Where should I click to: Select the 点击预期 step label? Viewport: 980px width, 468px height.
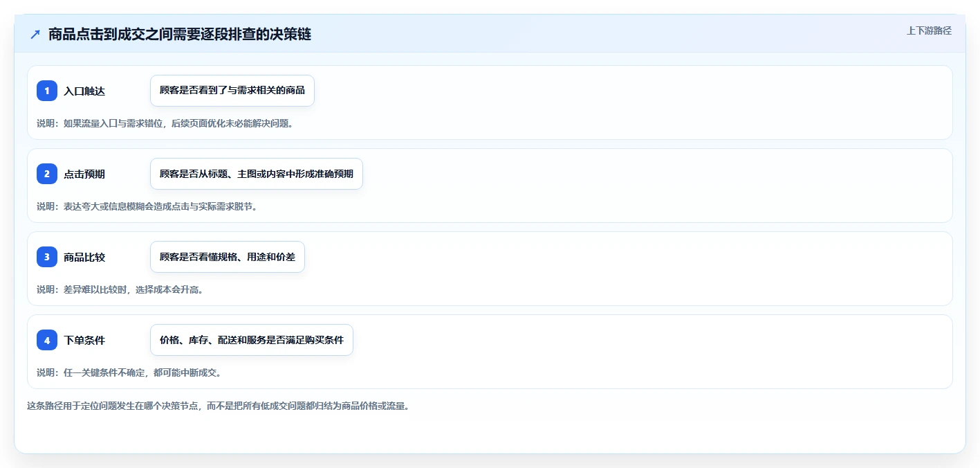pos(84,174)
